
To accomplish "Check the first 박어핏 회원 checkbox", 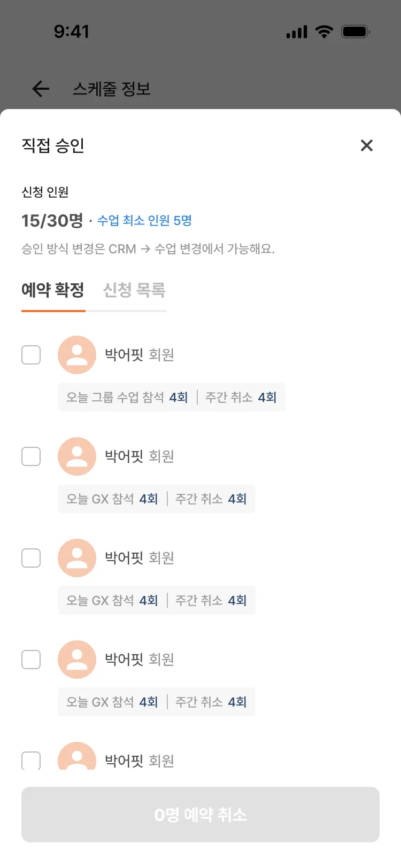I will tap(31, 355).
